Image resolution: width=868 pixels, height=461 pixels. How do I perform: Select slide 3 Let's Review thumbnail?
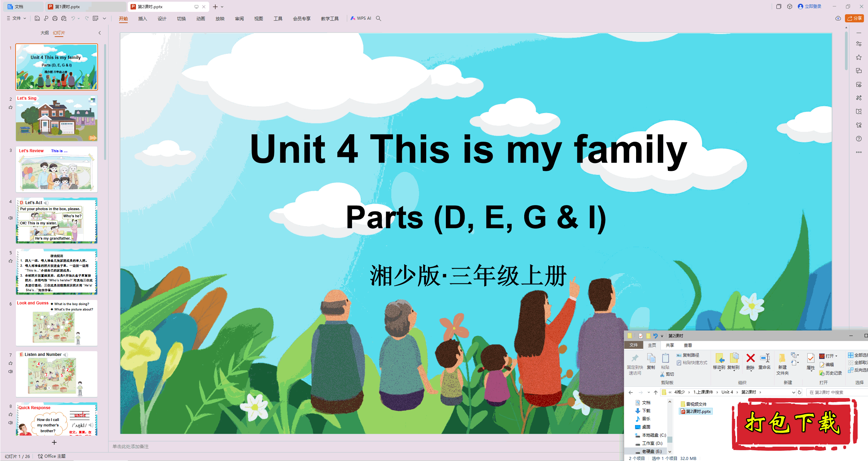[x=57, y=169]
